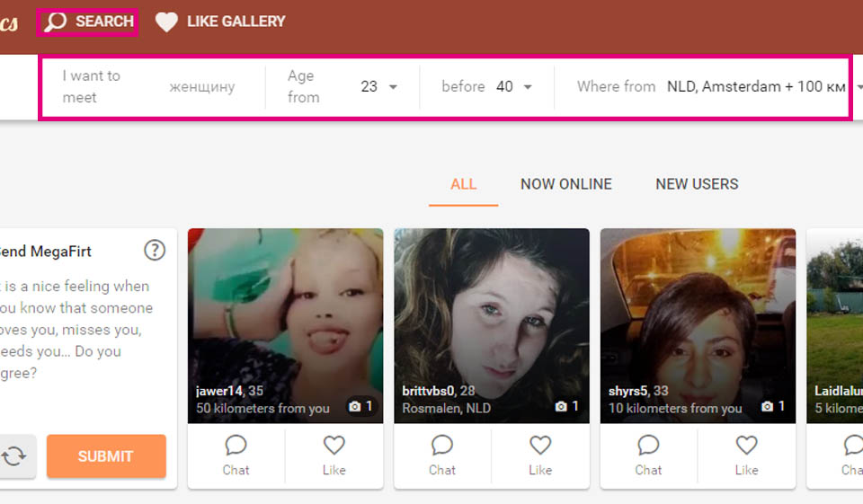Screen dimensions: 863x504
Task: Open Chat with shyrs5
Action: (x=648, y=455)
